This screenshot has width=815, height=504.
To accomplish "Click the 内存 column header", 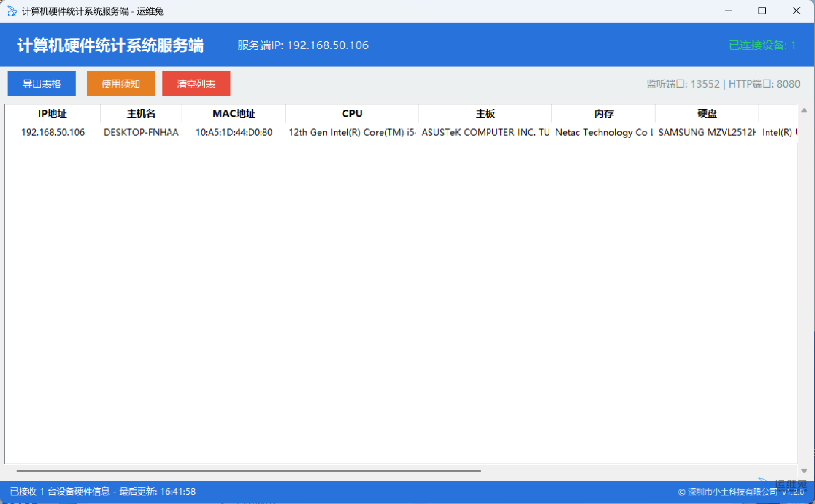I will click(x=604, y=114).
